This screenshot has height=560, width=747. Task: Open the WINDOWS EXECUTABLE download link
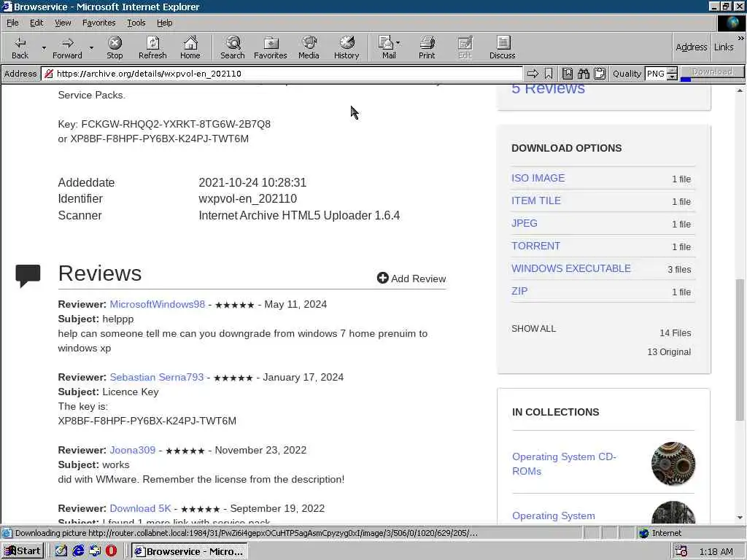pos(570,268)
